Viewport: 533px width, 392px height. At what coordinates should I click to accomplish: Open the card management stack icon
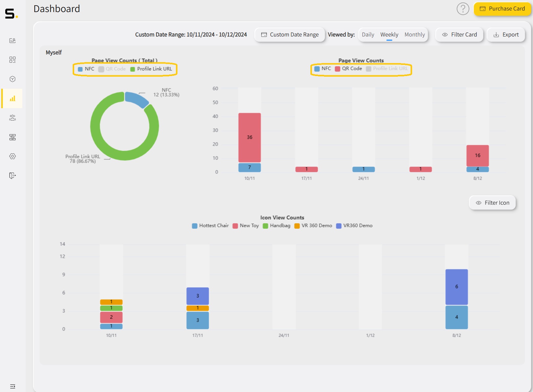click(12, 137)
